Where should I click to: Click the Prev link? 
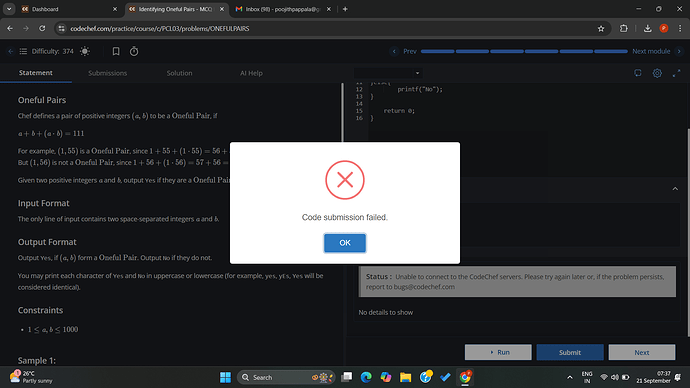410,51
